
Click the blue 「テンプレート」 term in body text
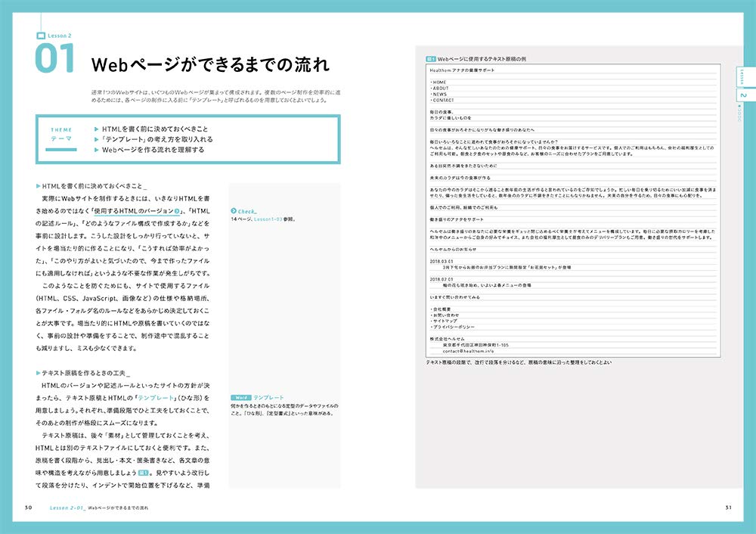pos(156,398)
